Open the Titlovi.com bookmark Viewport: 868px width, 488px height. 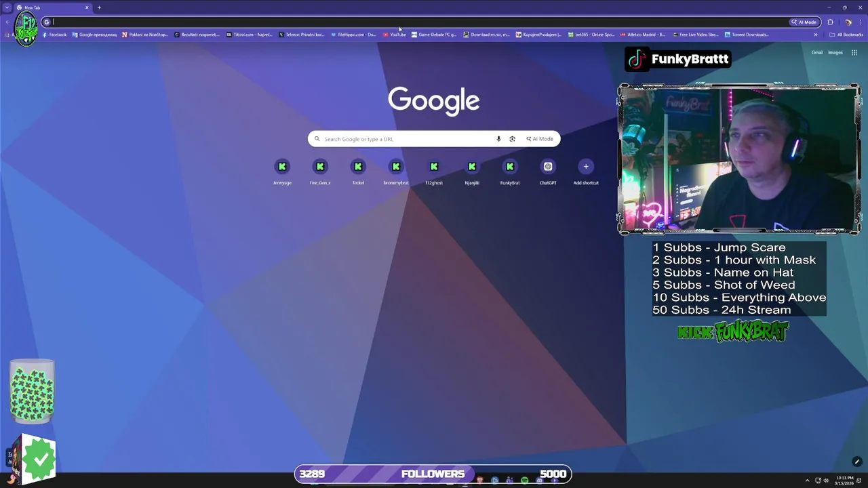click(x=250, y=35)
